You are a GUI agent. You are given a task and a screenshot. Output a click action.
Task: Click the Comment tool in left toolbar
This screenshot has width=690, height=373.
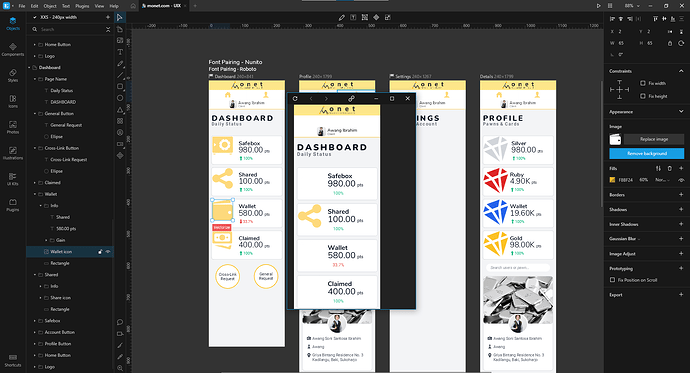click(120, 322)
